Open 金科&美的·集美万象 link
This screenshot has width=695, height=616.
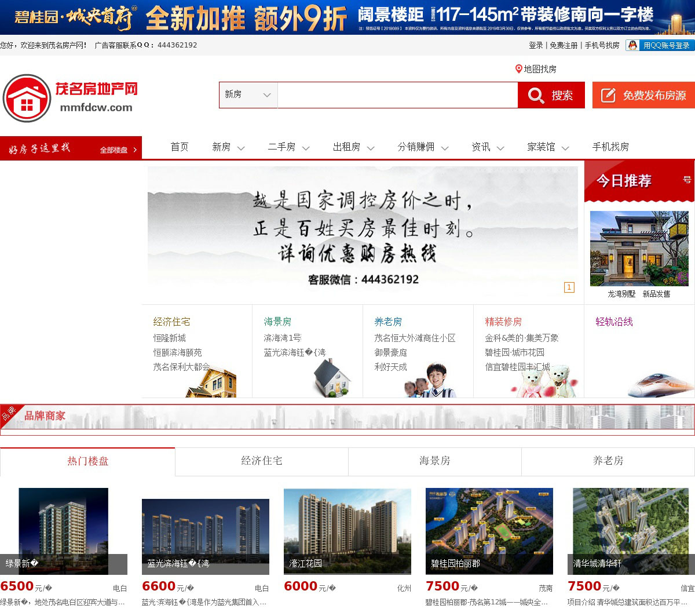[522, 338]
